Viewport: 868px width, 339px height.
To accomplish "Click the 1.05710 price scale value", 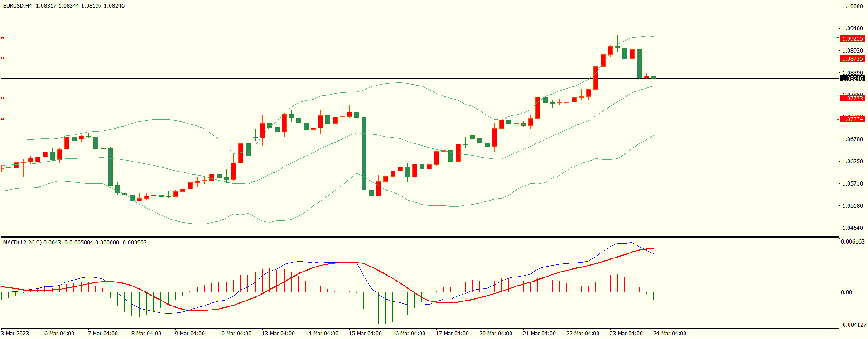I will tap(852, 184).
